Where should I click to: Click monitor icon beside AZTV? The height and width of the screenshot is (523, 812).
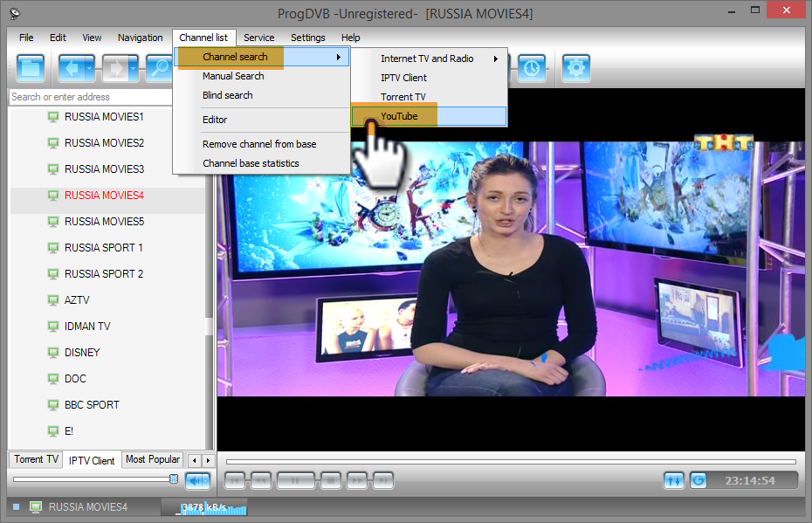click(x=52, y=299)
